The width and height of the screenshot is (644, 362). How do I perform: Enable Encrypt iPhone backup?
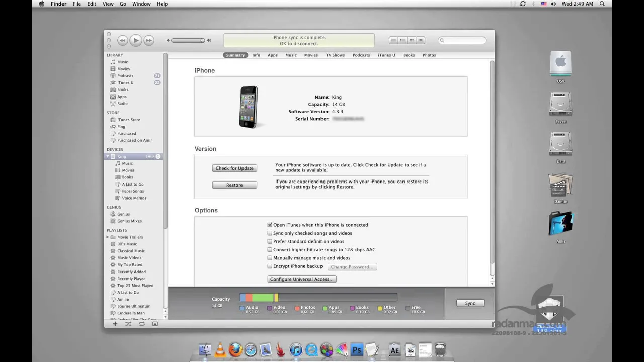click(x=270, y=266)
